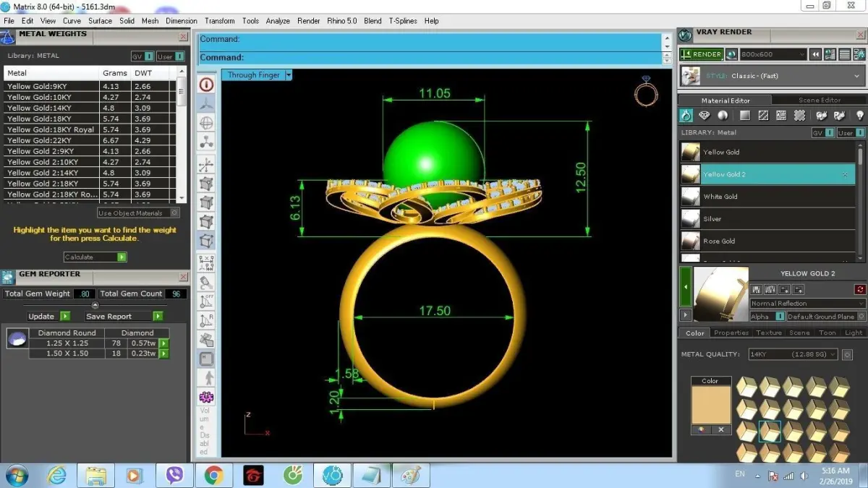Click the red refresh material icon
Image resolution: width=868 pixels, height=488 pixels.
point(860,289)
